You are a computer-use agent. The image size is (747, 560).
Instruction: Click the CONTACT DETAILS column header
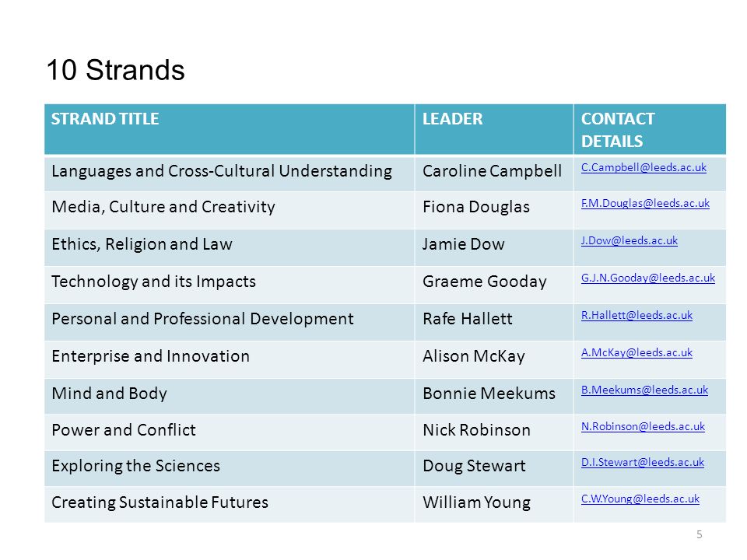click(x=650, y=129)
